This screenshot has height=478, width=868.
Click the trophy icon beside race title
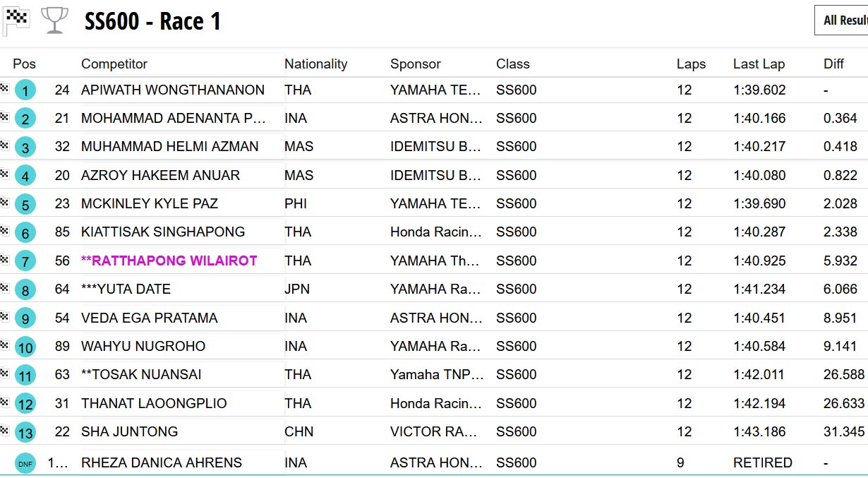click(x=54, y=20)
